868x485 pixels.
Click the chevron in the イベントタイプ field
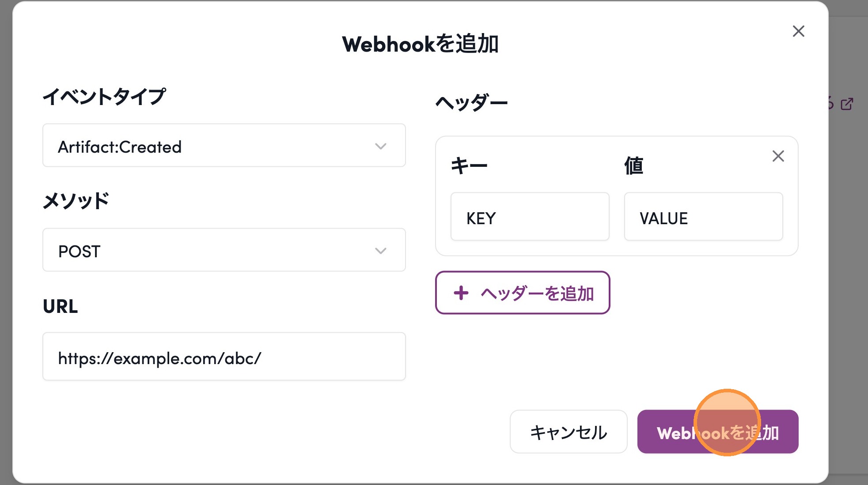(380, 146)
